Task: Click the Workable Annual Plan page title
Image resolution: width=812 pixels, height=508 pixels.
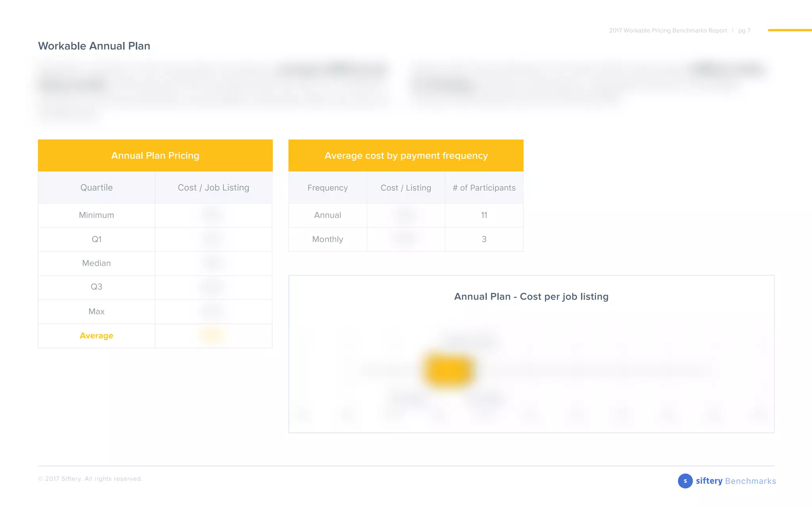Action: [x=94, y=46]
